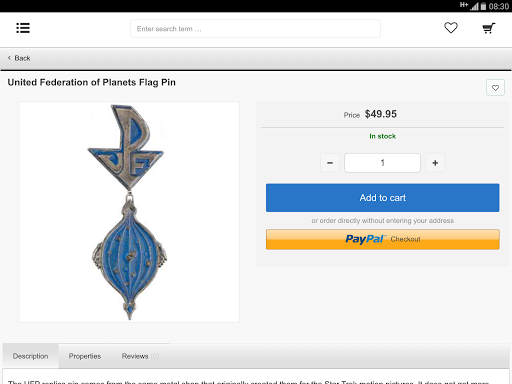The height and width of the screenshot is (384, 512).
Task: Switch to the Description tab
Action: click(x=30, y=356)
